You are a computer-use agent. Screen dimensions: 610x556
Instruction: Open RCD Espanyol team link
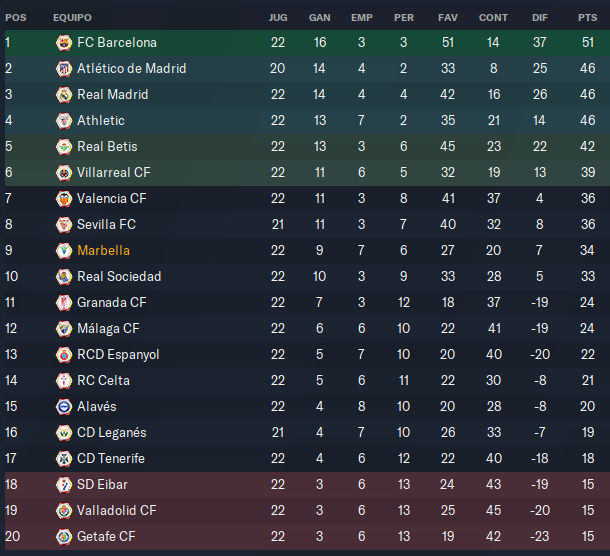point(118,355)
